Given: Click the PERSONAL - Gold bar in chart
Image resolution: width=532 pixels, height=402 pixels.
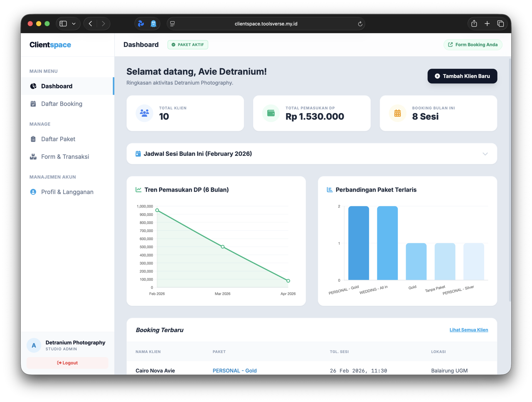Looking at the screenshot, I should (358, 243).
